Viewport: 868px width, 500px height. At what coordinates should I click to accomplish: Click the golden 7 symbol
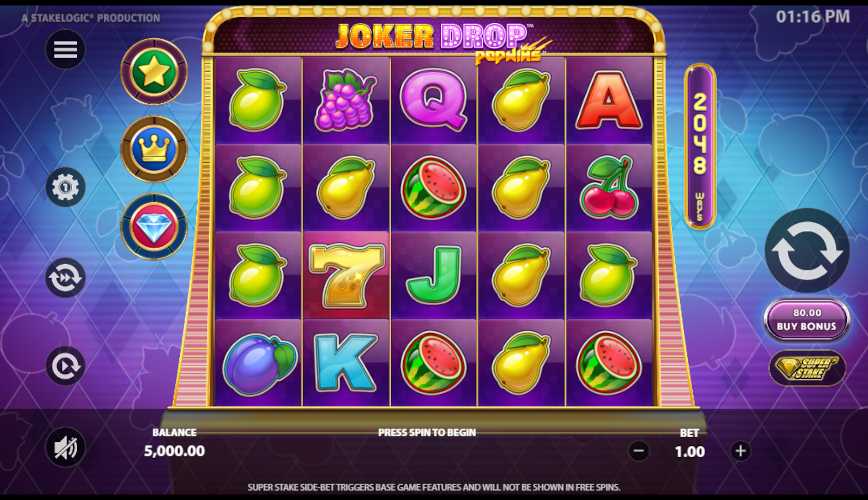click(346, 275)
